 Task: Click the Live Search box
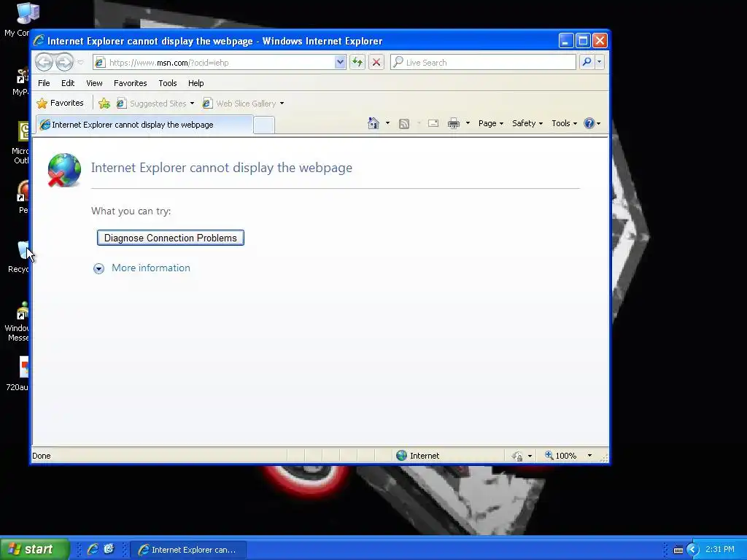tap(483, 63)
